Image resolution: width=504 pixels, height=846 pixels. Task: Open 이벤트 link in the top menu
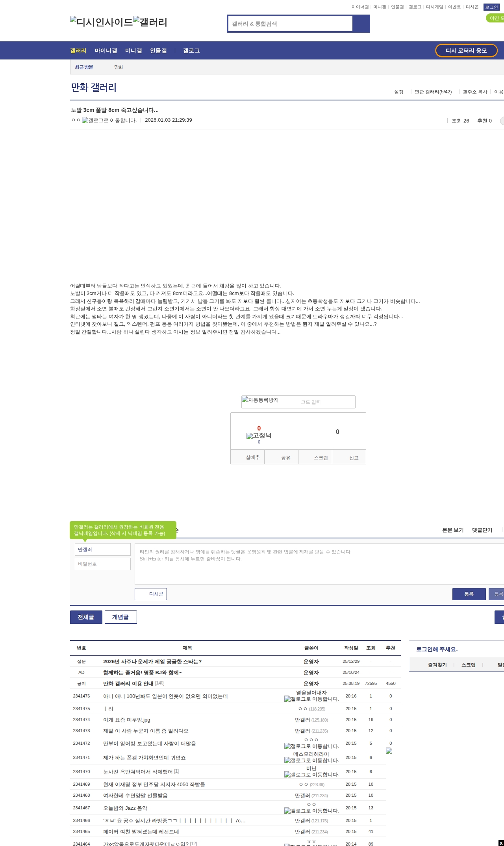[x=454, y=7]
